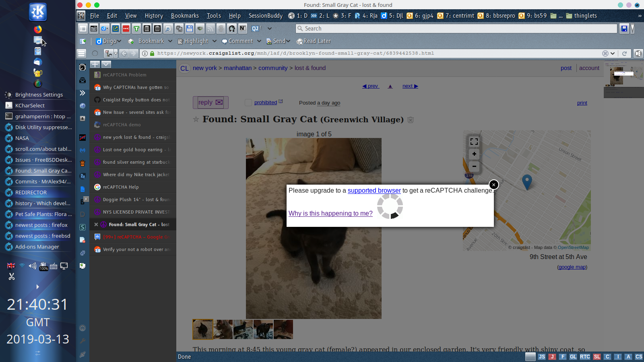Select the second cat thumbnail below the photo

pos(223,329)
